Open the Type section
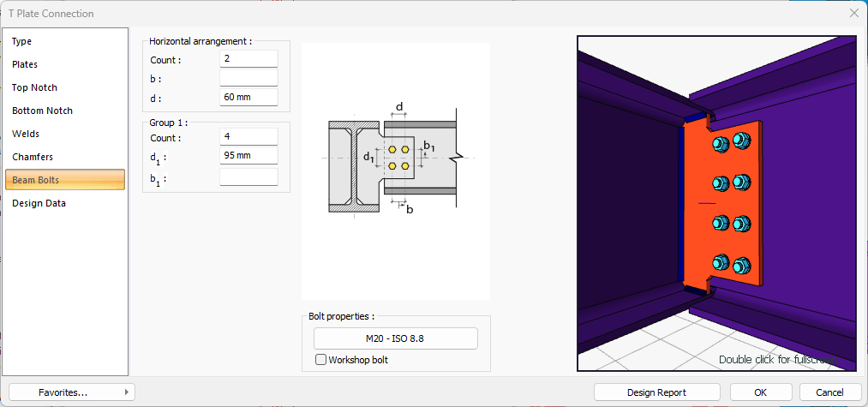Screen dimensions: 868x407 pos(65,41)
